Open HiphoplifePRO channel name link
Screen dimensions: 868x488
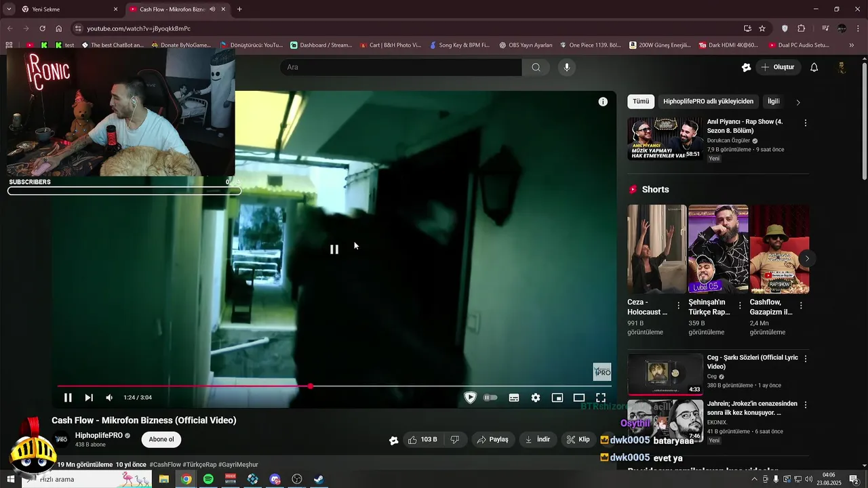[x=99, y=435]
